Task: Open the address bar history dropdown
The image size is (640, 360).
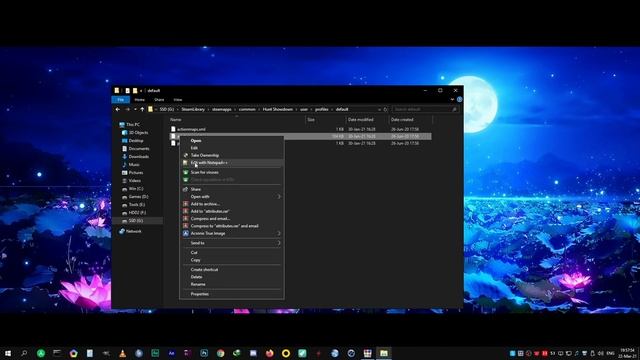Action: pyautogui.click(x=380, y=109)
